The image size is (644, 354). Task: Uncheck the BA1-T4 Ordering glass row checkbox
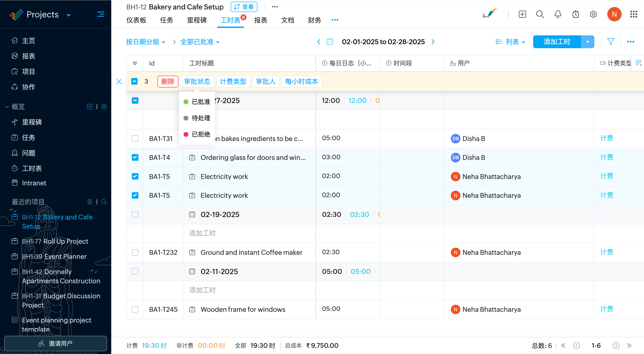(135, 157)
